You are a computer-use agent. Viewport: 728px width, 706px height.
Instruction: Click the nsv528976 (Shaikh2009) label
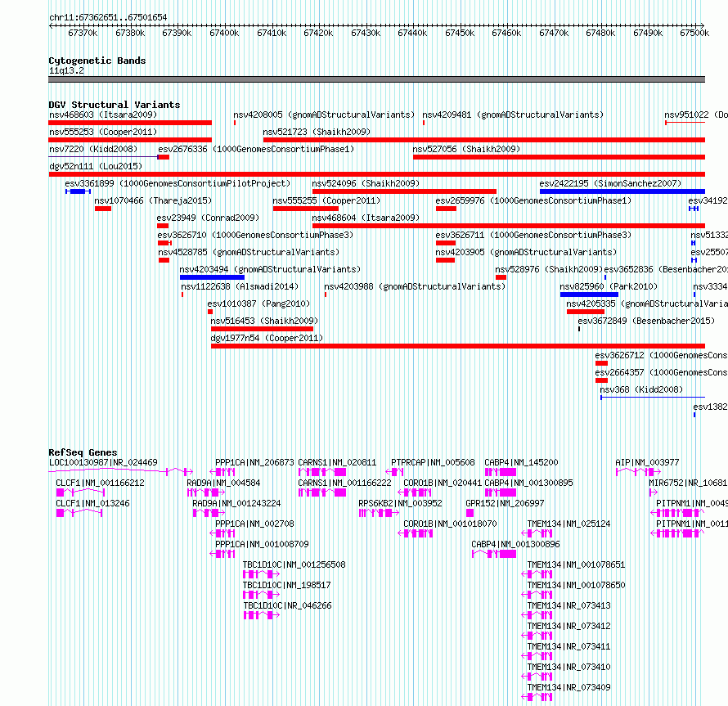click(x=549, y=269)
